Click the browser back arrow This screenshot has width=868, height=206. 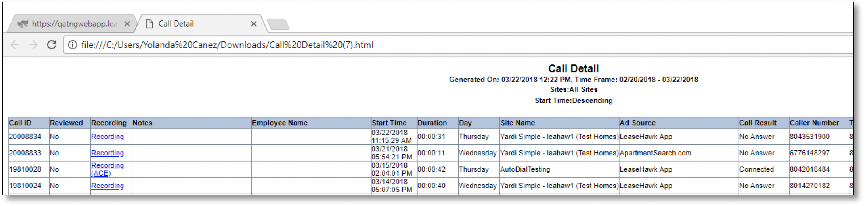click(15, 45)
